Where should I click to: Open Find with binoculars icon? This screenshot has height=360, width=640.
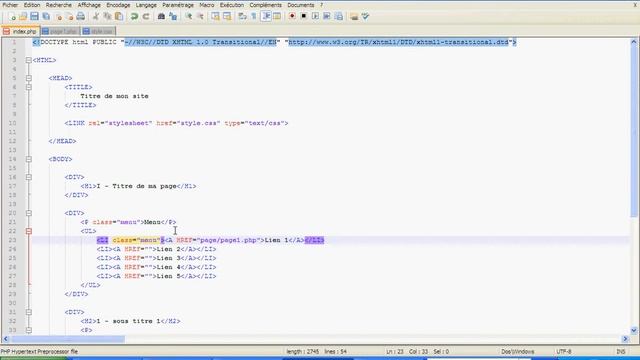pyautogui.click(x=161, y=17)
